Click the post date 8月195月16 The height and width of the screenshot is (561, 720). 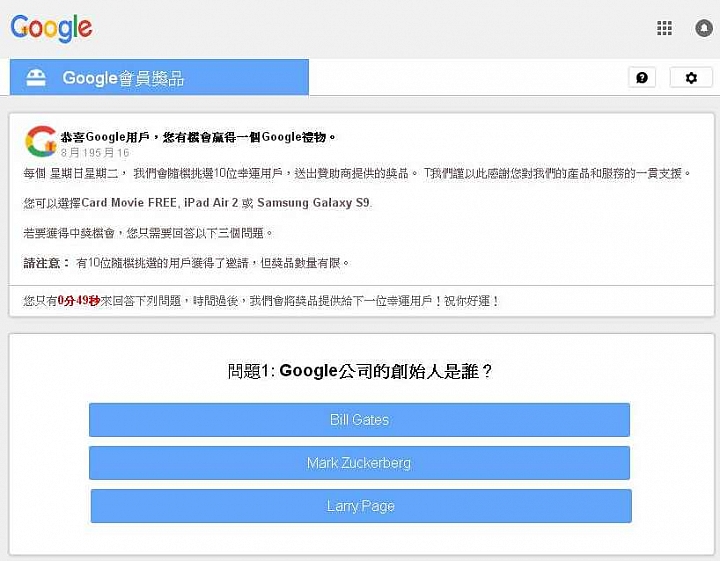point(95,152)
